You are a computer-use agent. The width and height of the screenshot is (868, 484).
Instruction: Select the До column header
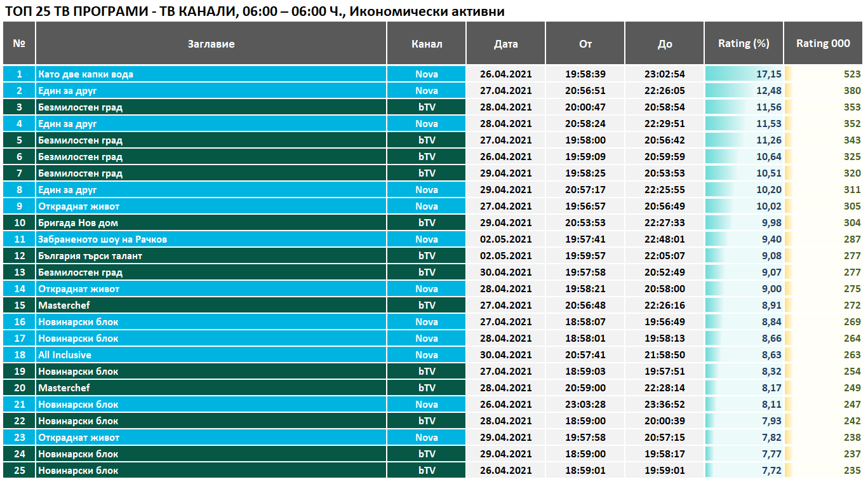tap(665, 44)
